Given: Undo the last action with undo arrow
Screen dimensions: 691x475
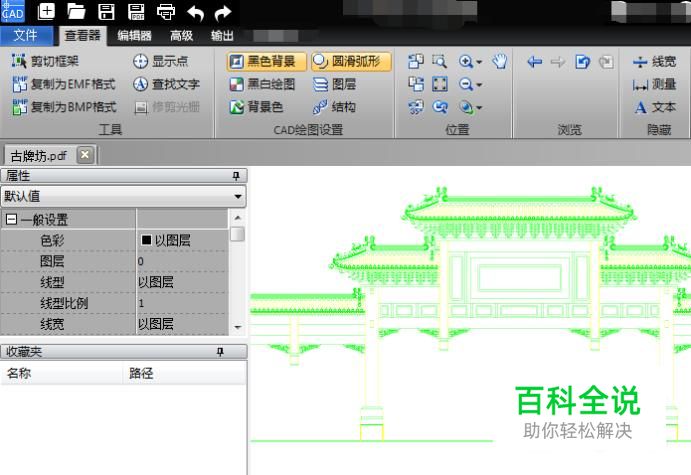Looking at the screenshot, I should [x=195, y=12].
